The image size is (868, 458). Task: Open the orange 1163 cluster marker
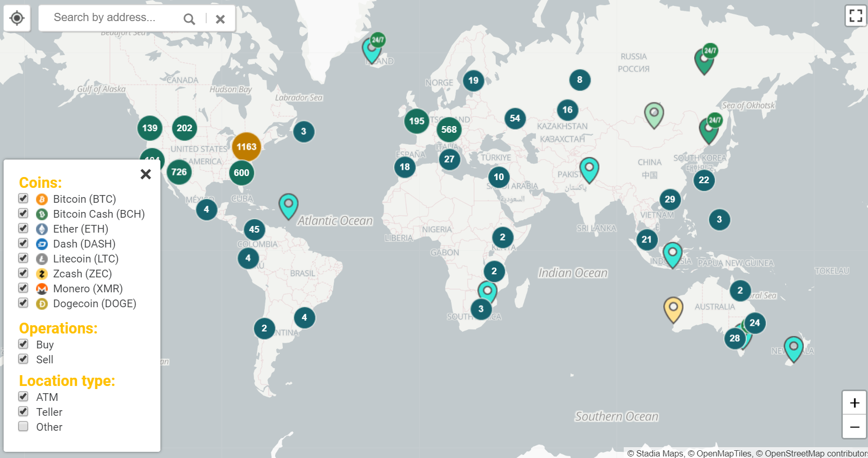[x=246, y=147]
